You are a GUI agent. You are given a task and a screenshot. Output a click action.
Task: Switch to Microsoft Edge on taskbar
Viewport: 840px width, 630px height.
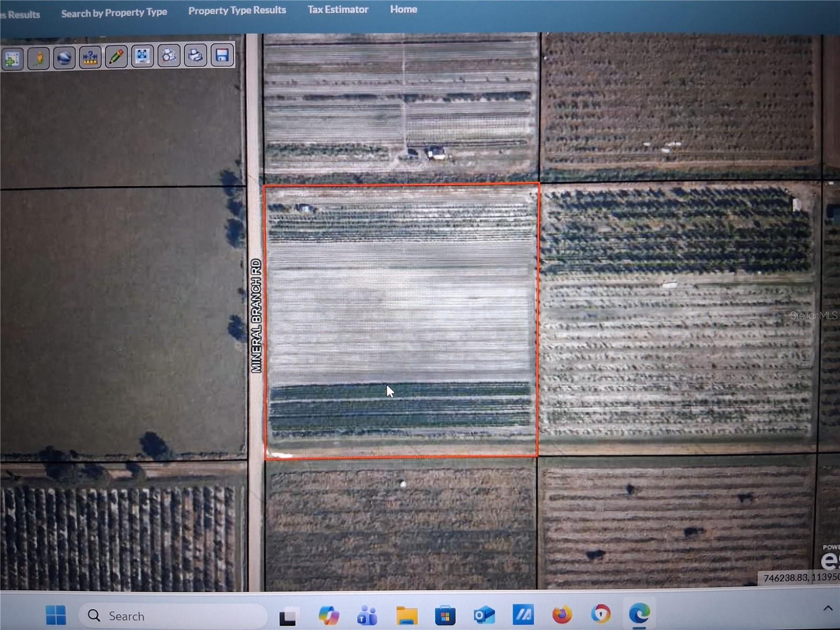pos(639,613)
